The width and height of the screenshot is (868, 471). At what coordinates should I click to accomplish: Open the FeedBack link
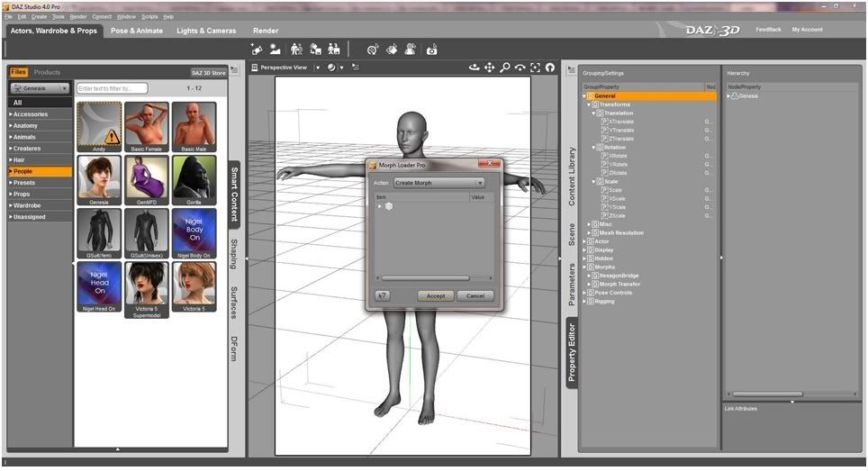pyautogui.click(x=768, y=30)
